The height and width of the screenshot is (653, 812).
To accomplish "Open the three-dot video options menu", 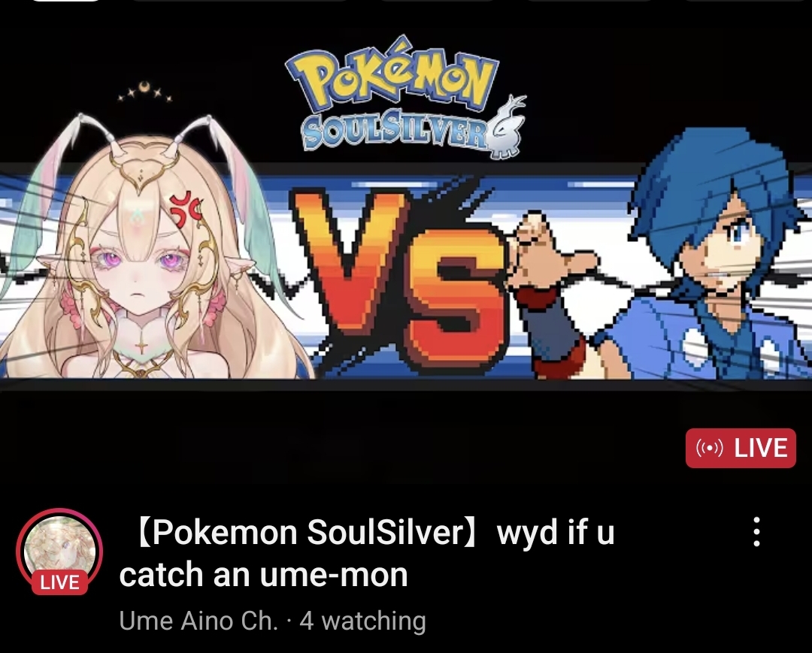I will click(756, 531).
